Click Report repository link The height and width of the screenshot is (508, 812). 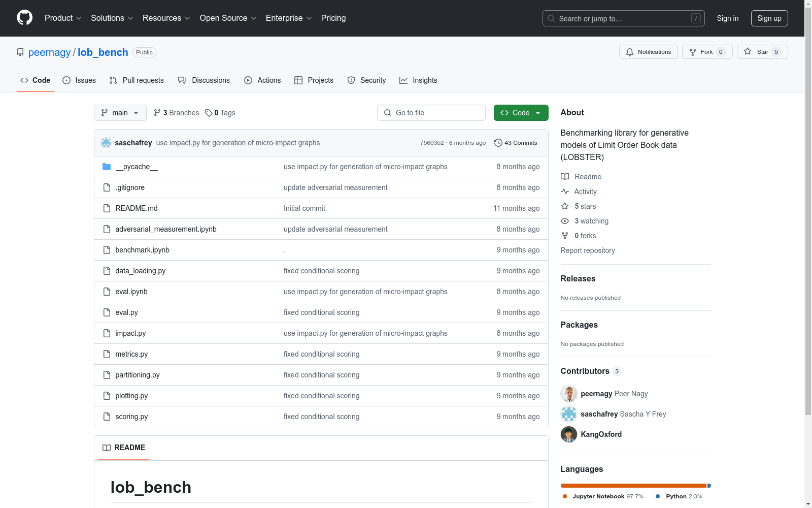[588, 250]
